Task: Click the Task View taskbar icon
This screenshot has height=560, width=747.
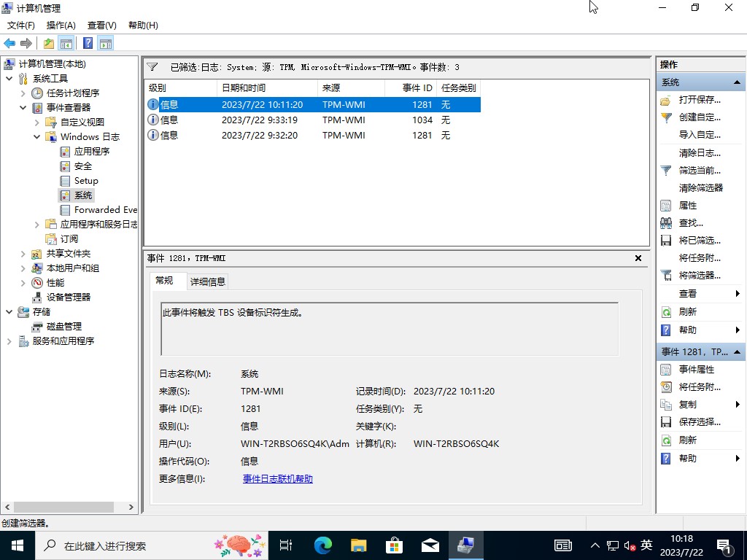Action: (286, 545)
